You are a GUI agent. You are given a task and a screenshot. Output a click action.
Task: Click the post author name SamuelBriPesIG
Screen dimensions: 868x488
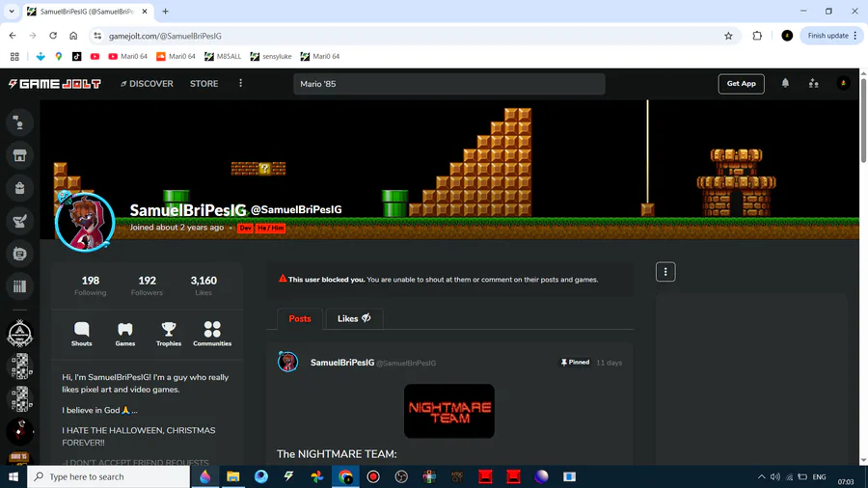(x=342, y=363)
